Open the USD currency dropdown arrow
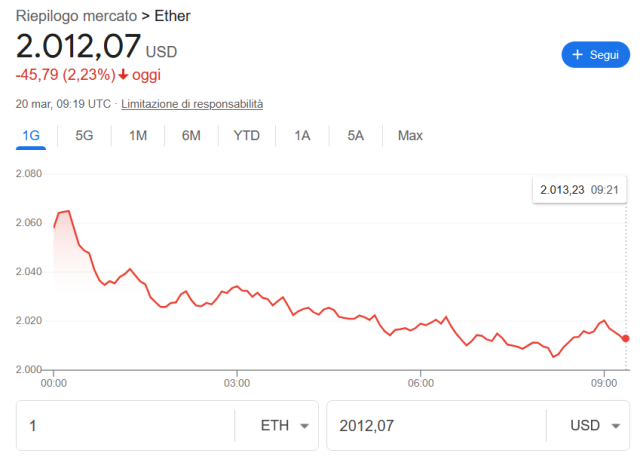This screenshot has height=456, width=640. 616,426
